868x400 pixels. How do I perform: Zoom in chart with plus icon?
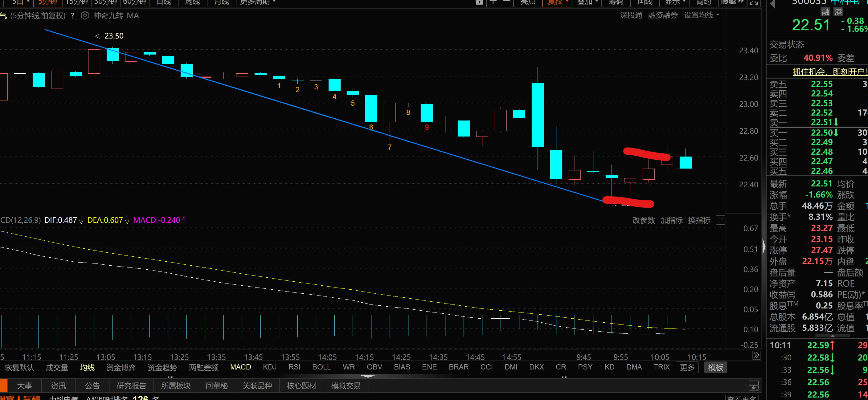click(x=493, y=2)
